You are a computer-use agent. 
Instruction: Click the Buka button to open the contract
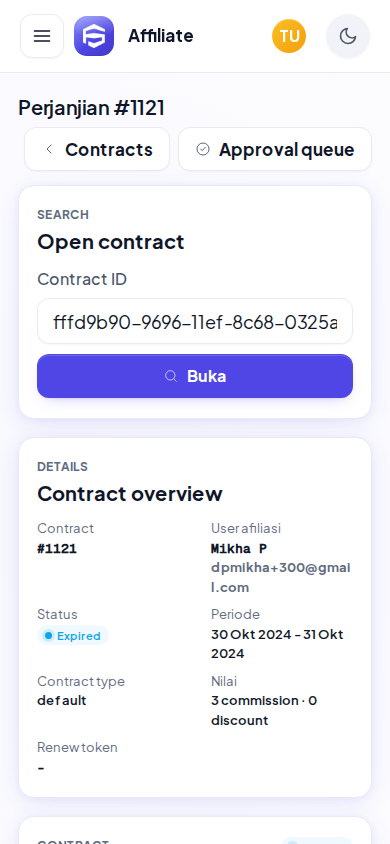195,376
